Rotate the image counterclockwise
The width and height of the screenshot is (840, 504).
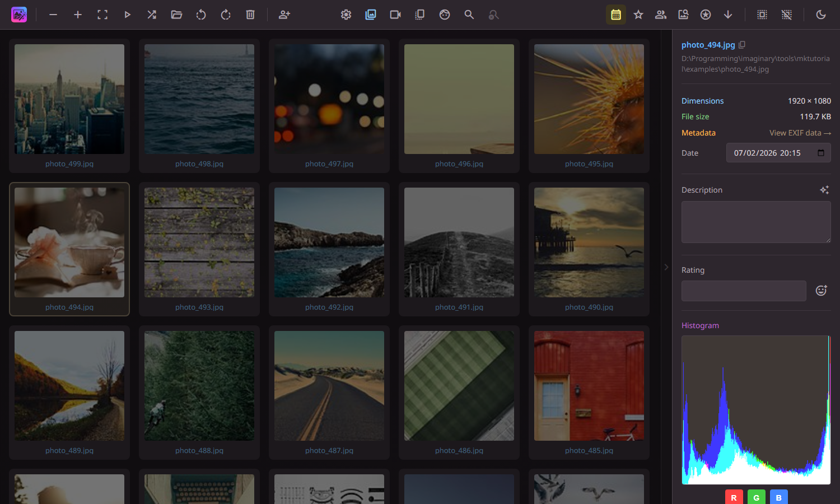pos(201,15)
